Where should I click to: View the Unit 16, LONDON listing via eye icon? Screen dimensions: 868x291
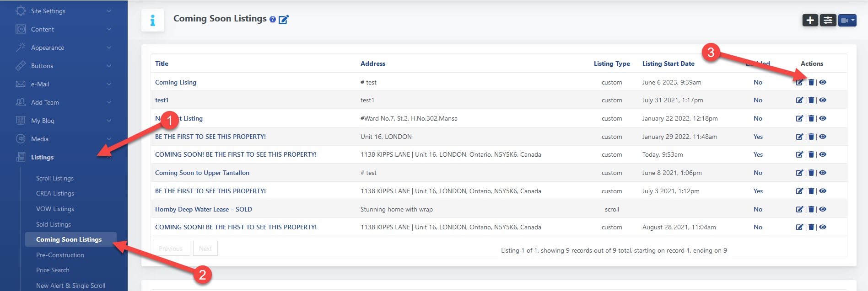(823, 137)
